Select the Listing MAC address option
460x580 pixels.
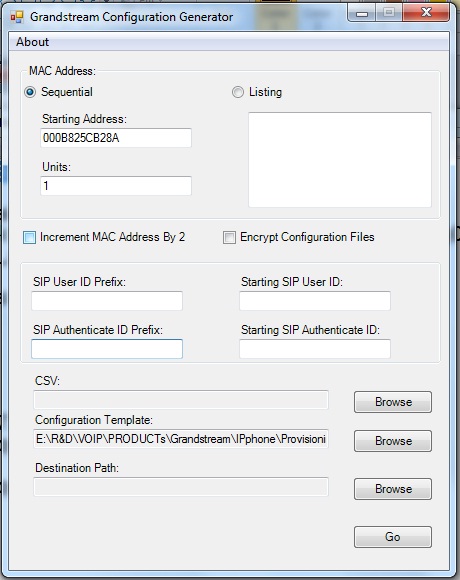[238, 92]
